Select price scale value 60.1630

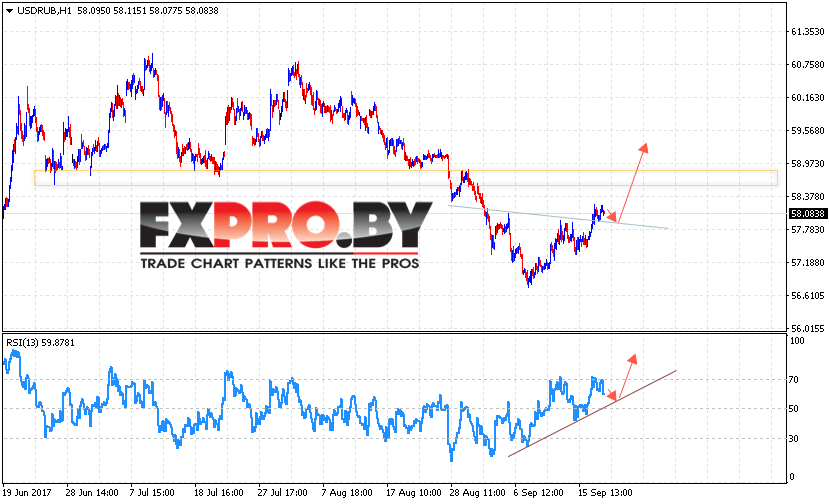[x=807, y=98]
